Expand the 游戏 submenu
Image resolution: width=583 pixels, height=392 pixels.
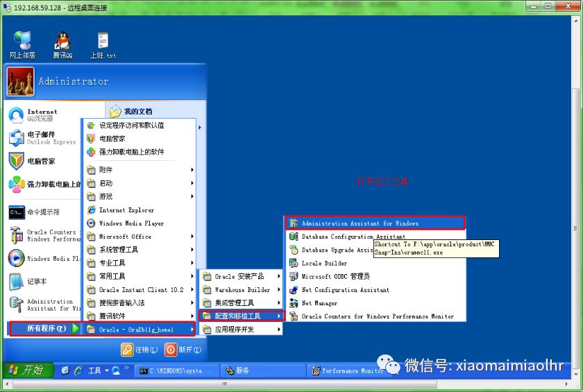140,196
